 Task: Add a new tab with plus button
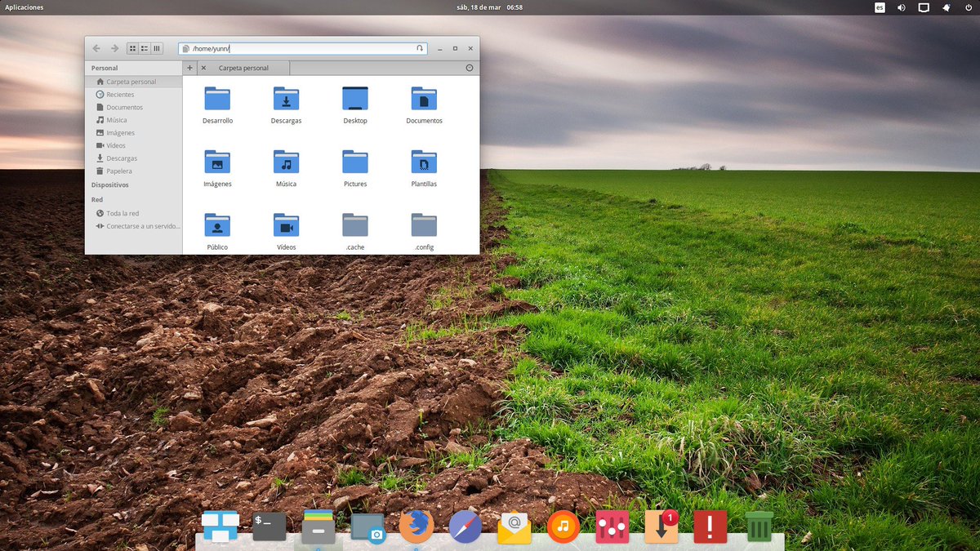(189, 68)
